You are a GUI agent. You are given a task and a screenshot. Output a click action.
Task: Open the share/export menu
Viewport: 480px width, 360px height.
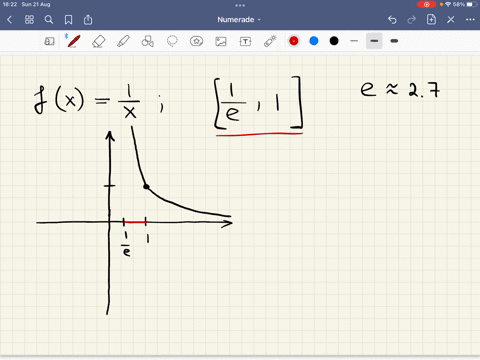coord(88,20)
